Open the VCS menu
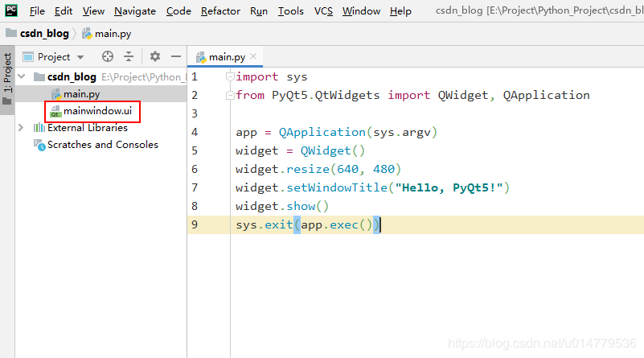The height and width of the screenshot is (358, 644). tap(323, 11)
